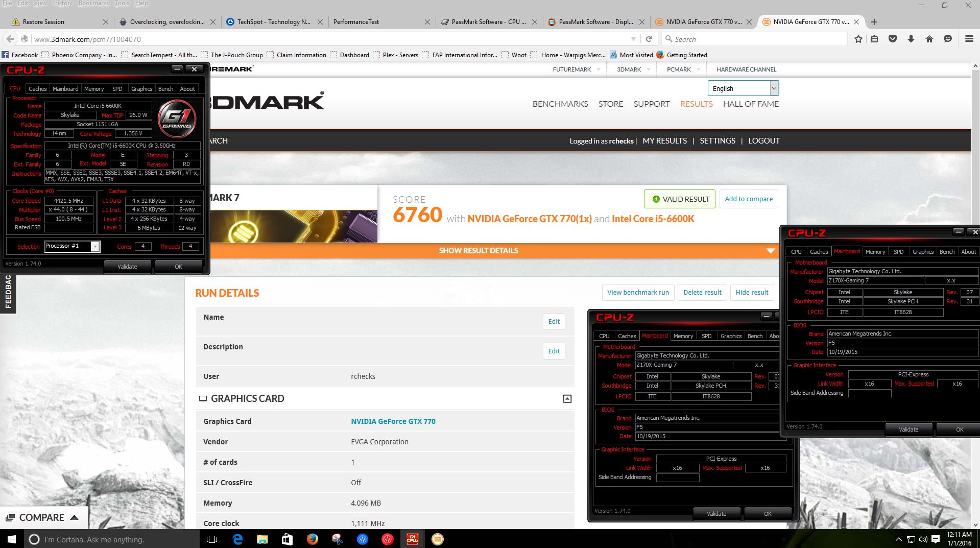Open MY RESULTS link
Screen dimensions: 980x548
(664, 141)
